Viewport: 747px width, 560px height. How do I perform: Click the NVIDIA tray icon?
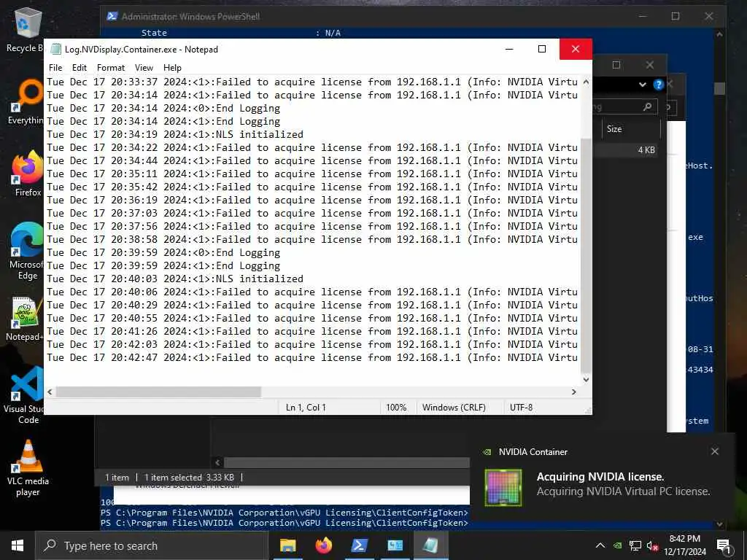tap(617, 545)
